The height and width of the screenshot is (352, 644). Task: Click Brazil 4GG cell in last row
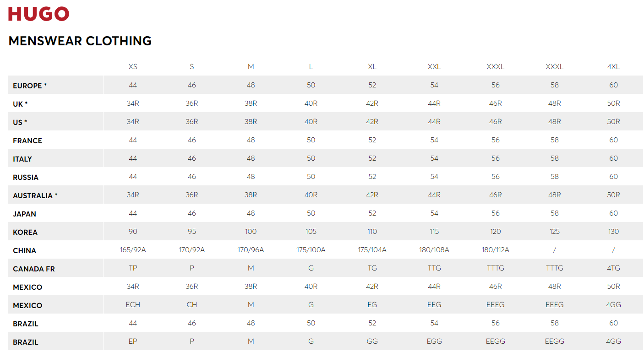coord(613,341)
